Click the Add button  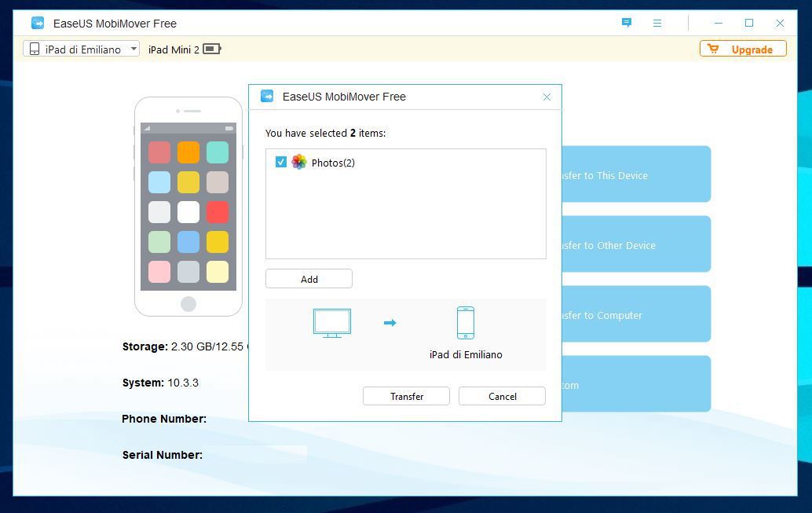309,279
